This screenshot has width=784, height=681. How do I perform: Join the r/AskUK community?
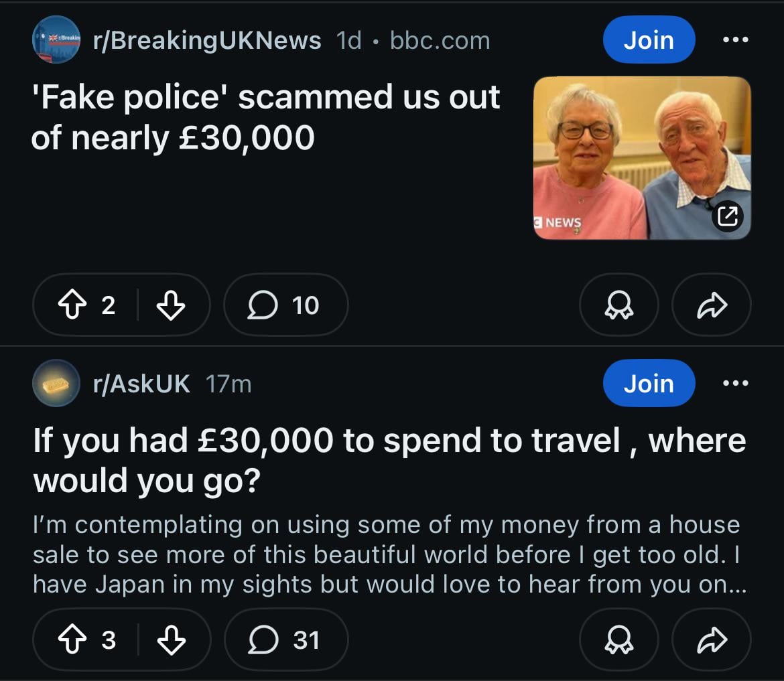coord(648,384)
